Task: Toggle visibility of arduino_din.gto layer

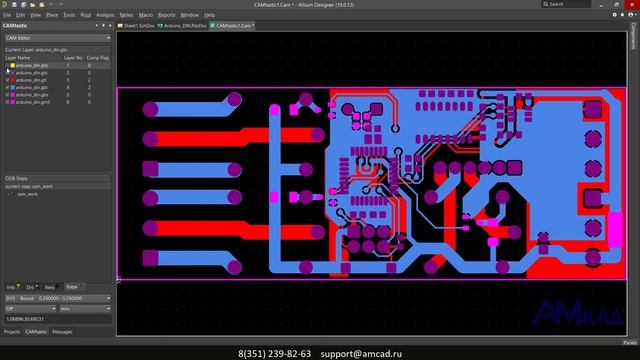Action: [x=7, y=65]
